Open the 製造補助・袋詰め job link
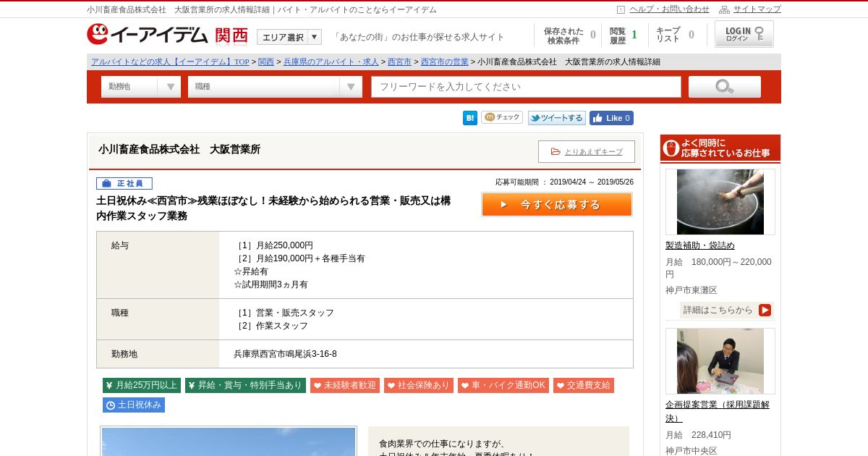Viewport: 868px width, 456px height. coord(700,245)
